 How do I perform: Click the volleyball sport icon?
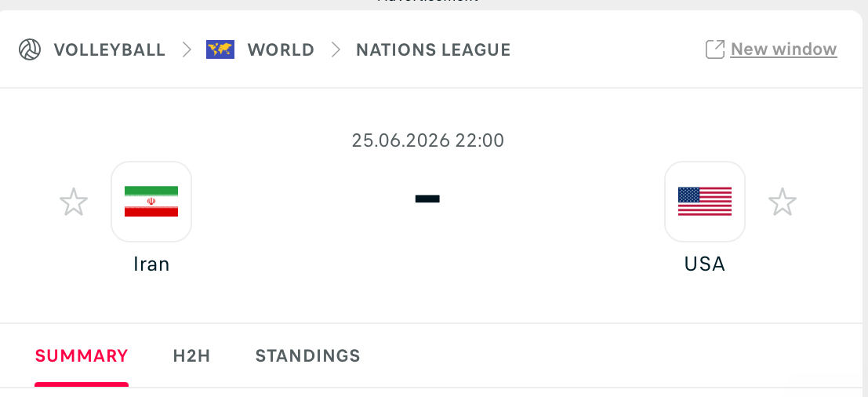tap(30, 50)
